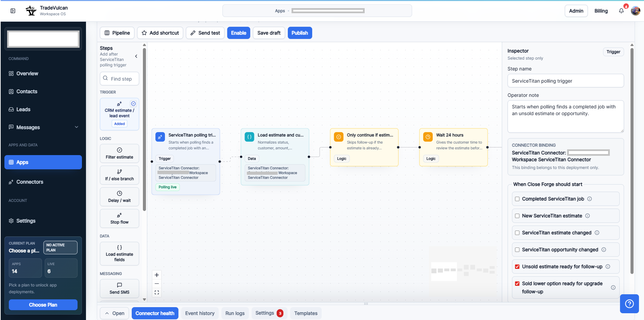Click Add shortcut
The image size is (644, 320).
pyautogui.click(x=160, y=33)
